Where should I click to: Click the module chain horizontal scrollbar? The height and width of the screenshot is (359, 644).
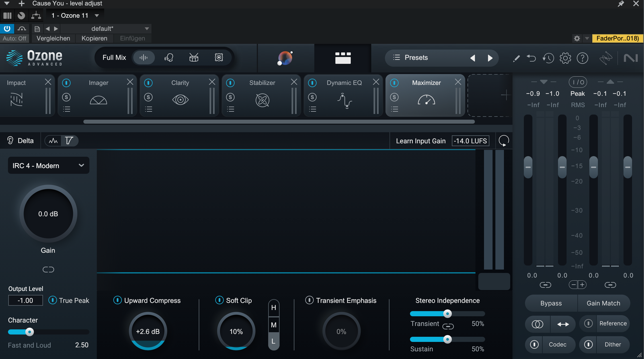click(x=279, y=122)
